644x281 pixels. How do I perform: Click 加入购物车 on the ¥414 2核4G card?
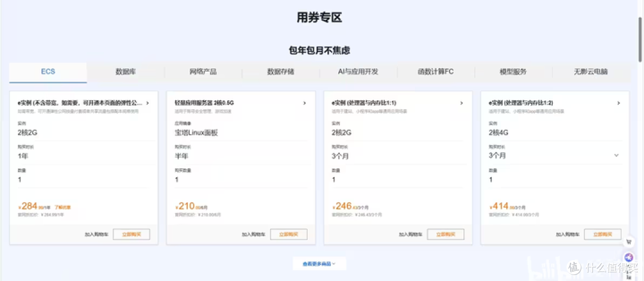[x=568, y=234]
